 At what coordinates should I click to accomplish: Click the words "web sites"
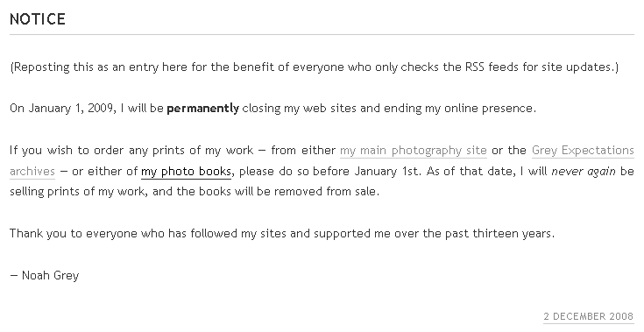(329, 109)
